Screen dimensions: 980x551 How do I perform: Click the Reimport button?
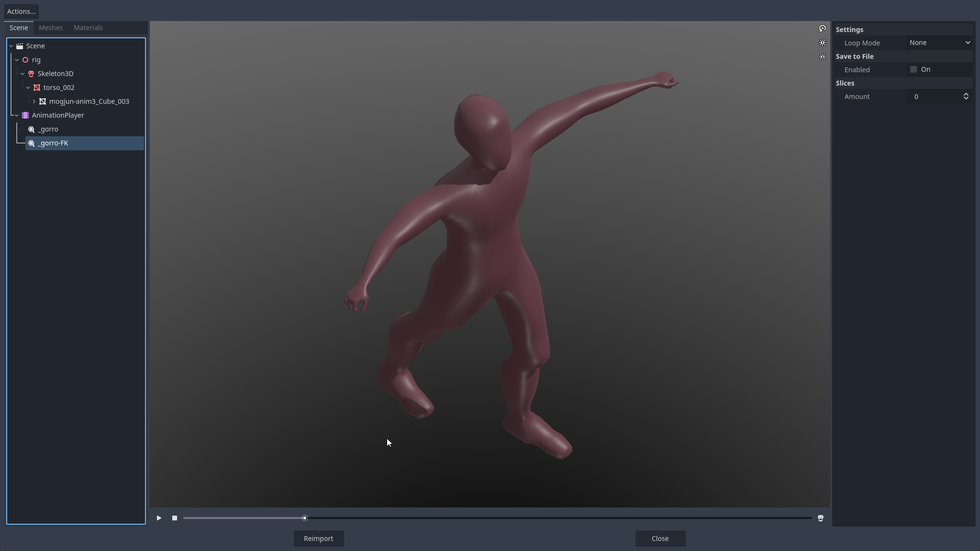pos(318,539)
